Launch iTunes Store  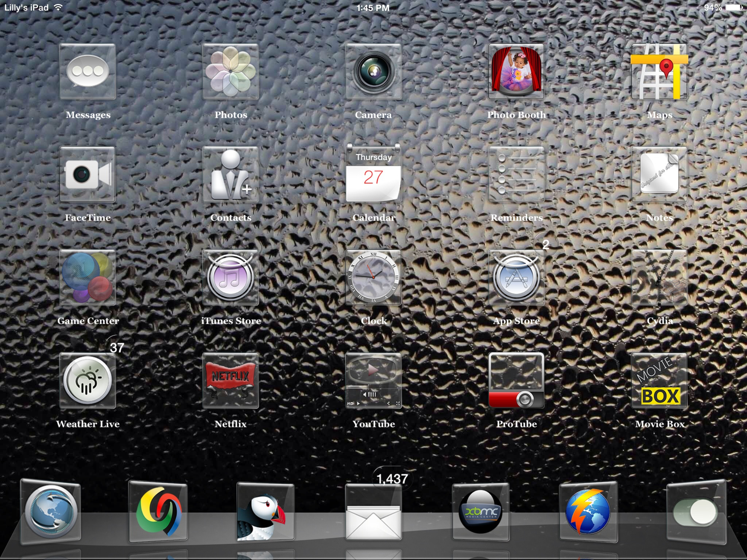(x=231, y=277)
